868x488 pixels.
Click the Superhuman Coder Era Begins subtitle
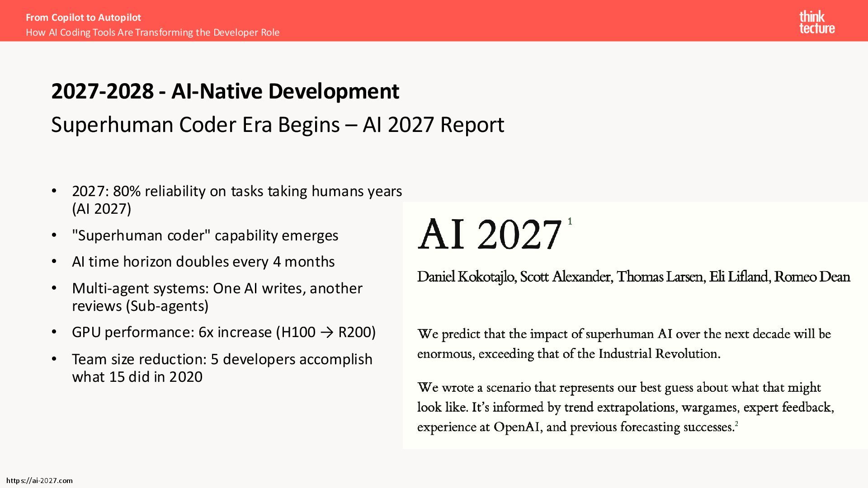tap(277, 125)
